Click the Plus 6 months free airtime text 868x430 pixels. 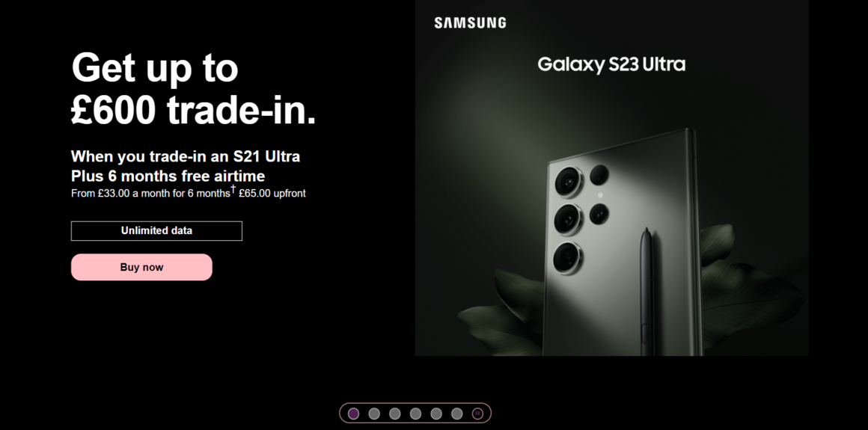pyautogui.click(x=168, y=176)
